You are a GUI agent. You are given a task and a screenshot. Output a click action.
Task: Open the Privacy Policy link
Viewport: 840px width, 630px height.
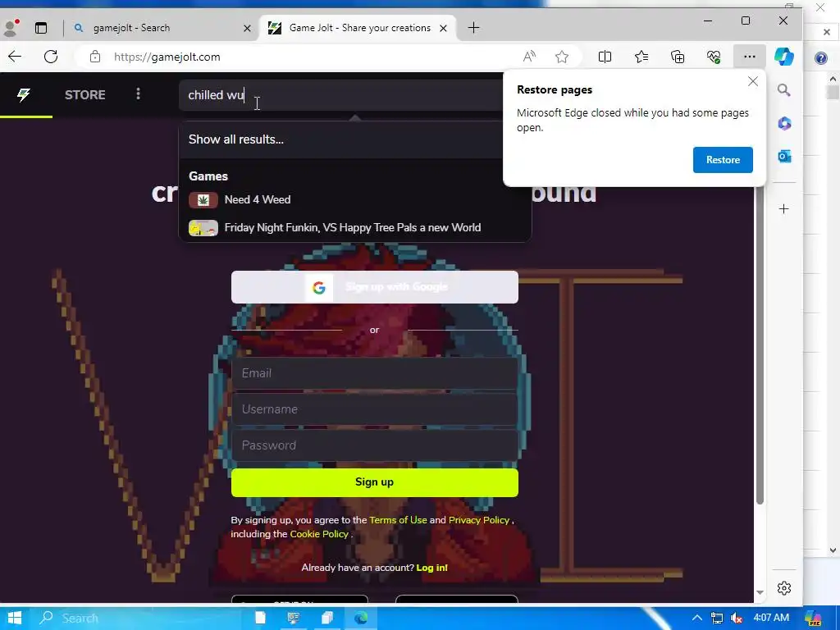point(479,519)
